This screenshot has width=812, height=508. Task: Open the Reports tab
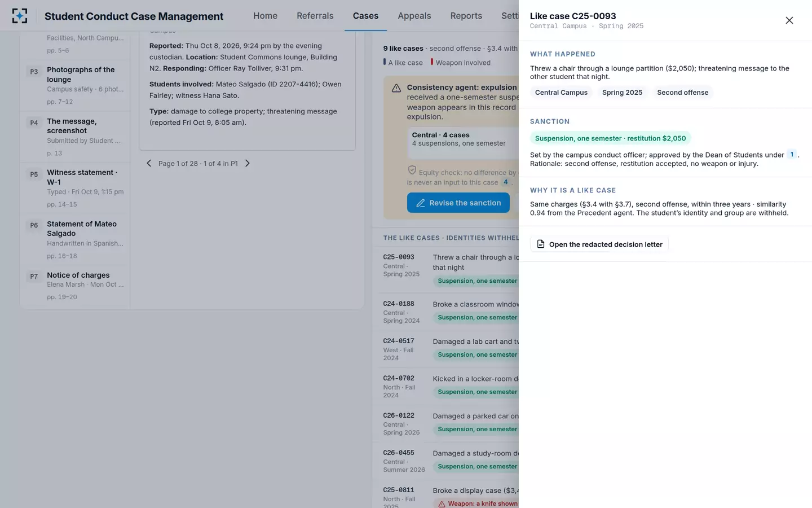tap(466, 16)
